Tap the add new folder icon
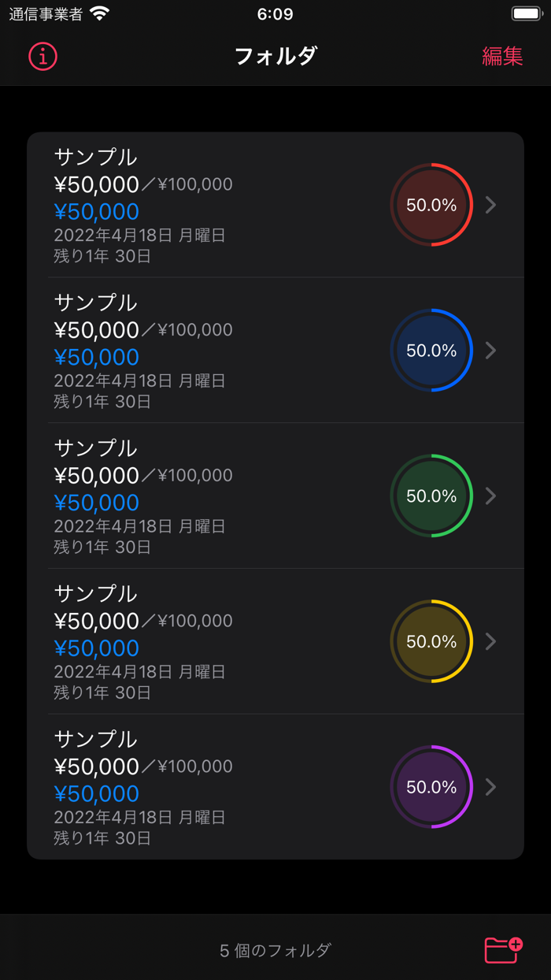 tap(504, 950)
